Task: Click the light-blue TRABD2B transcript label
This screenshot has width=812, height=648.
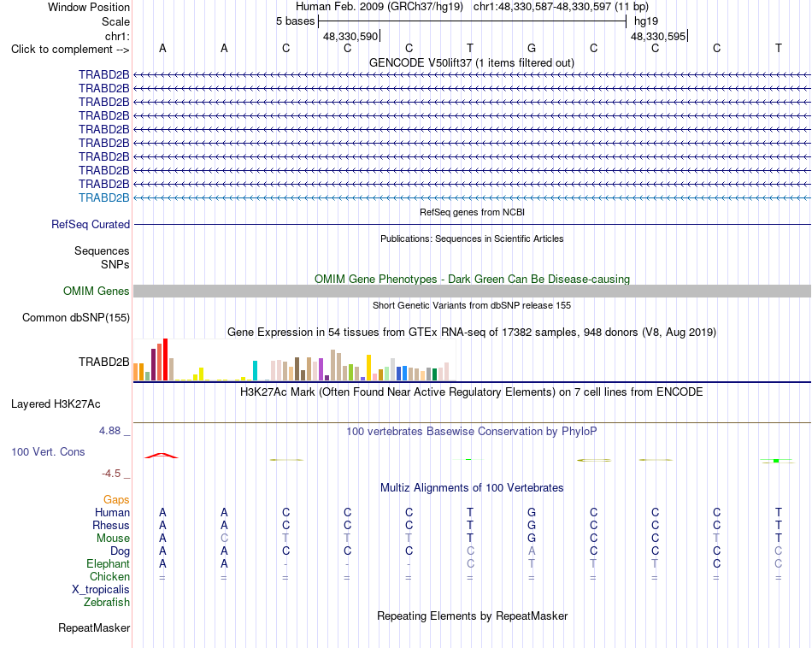Action: [x=104, y=197]
